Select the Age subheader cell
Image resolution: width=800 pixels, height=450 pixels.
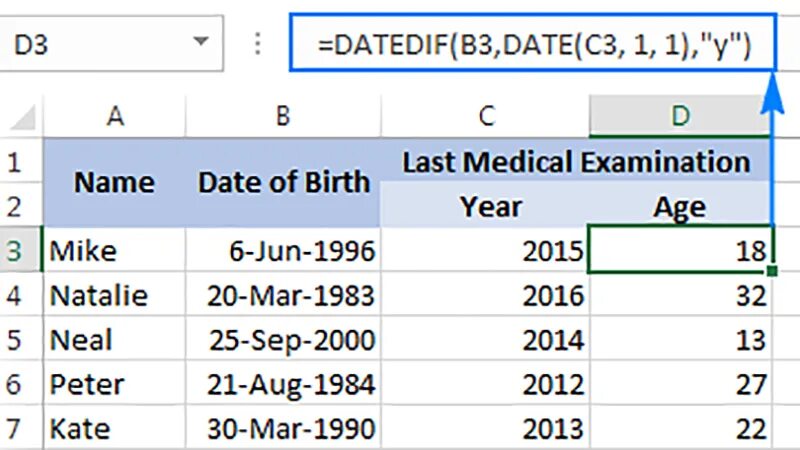(x=680, y=207)
